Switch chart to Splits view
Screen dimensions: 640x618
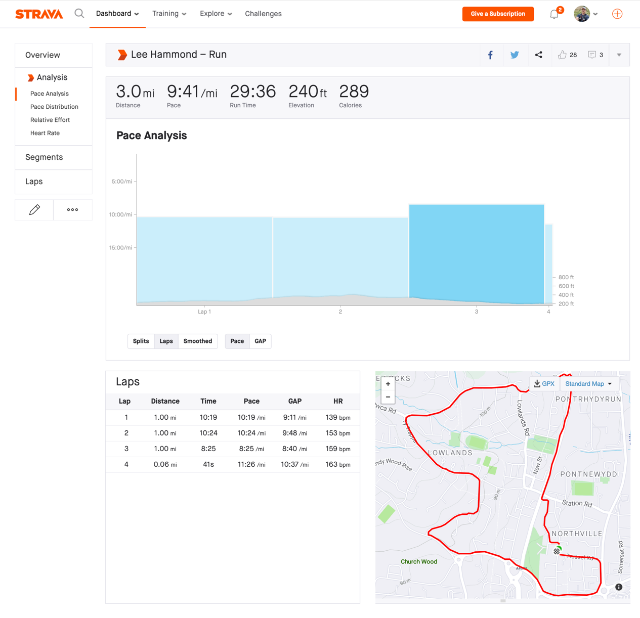[x=141, y=341]
